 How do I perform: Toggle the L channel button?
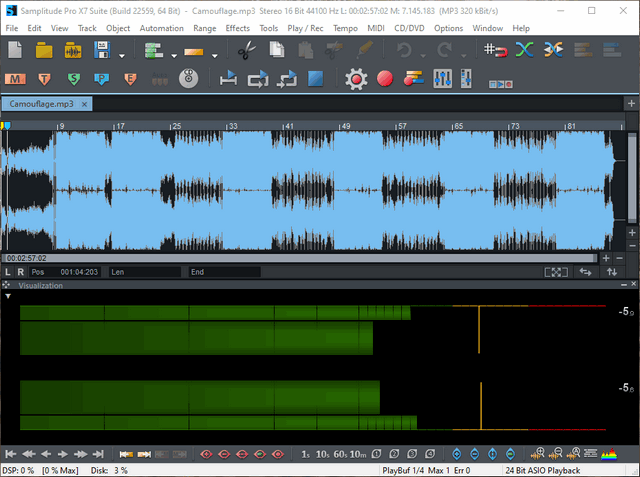(8, 271)
